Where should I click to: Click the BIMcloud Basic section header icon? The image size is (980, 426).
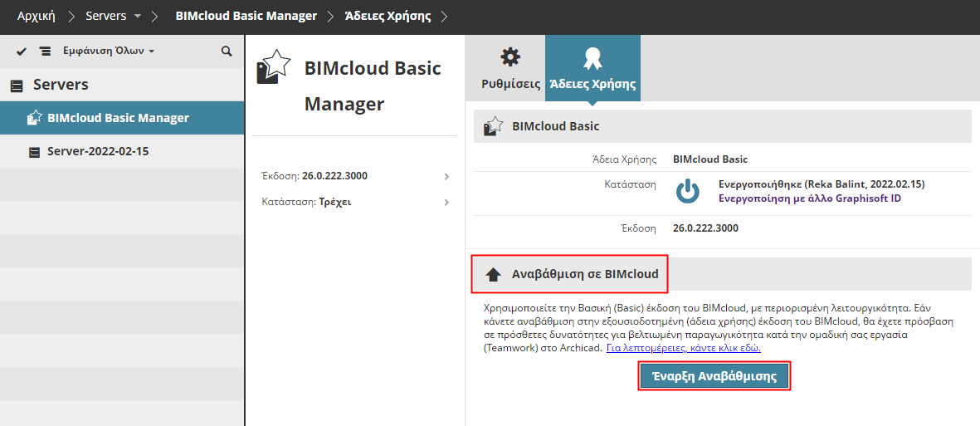(x=493, y=126)
